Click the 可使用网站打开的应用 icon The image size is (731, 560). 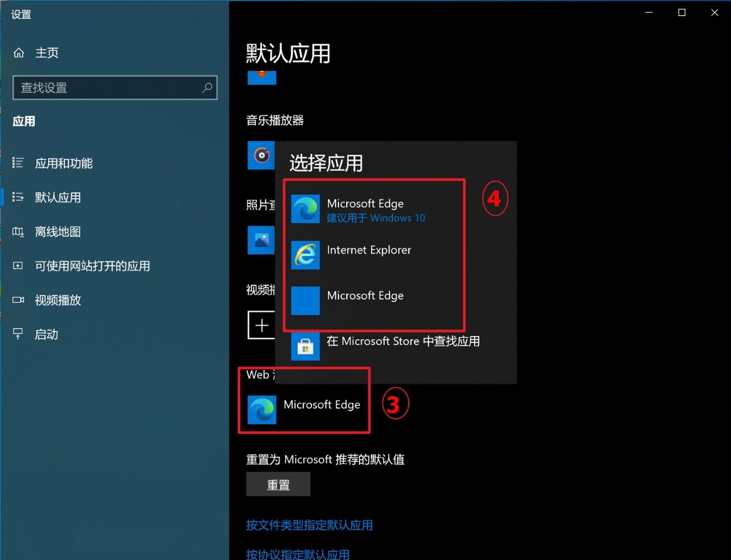point(18,266)
